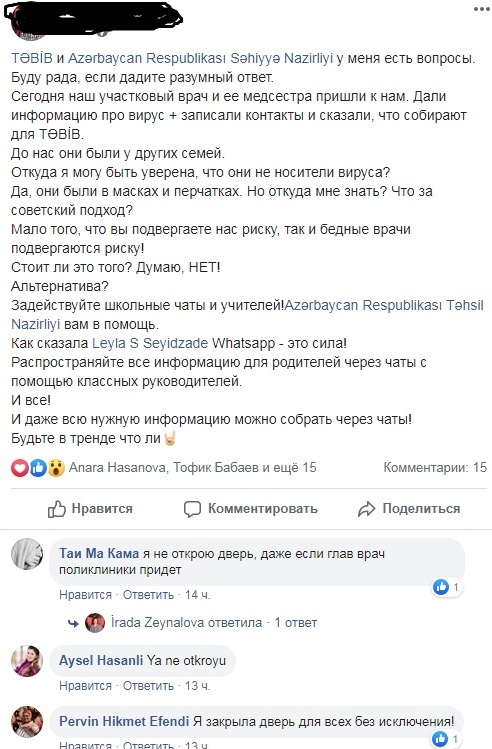Click Aysel Hasanli's profile avatar
The image size is (492, 749).
pyautogui.click(x=27, y=661)
